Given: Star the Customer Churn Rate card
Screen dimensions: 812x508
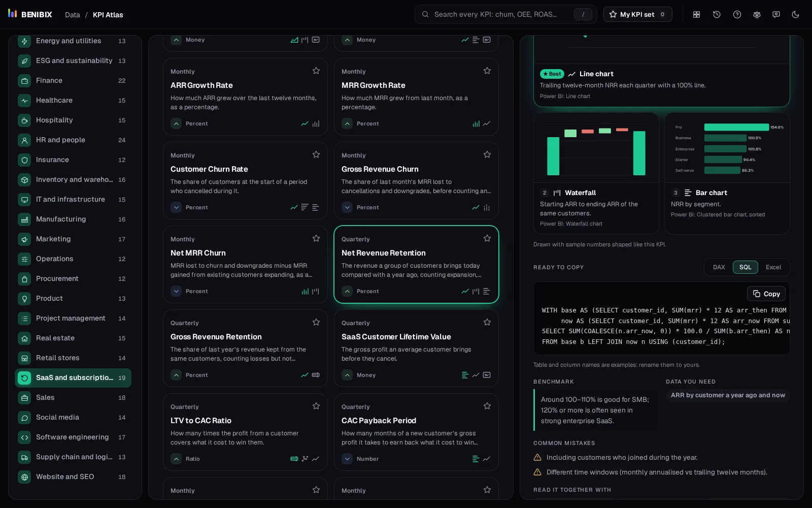Looking at the screenshot, I should pos(316,154).
